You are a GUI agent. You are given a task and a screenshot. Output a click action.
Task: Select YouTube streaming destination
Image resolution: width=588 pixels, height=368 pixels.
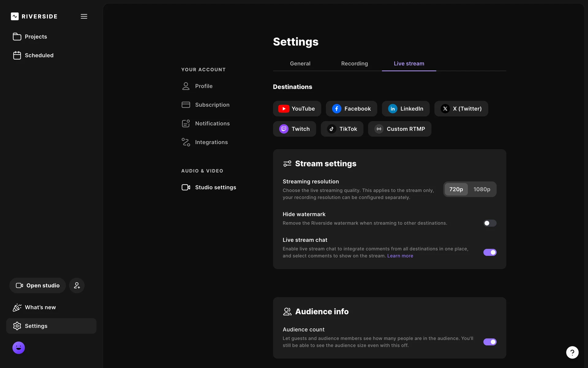(x=297, y=109)
